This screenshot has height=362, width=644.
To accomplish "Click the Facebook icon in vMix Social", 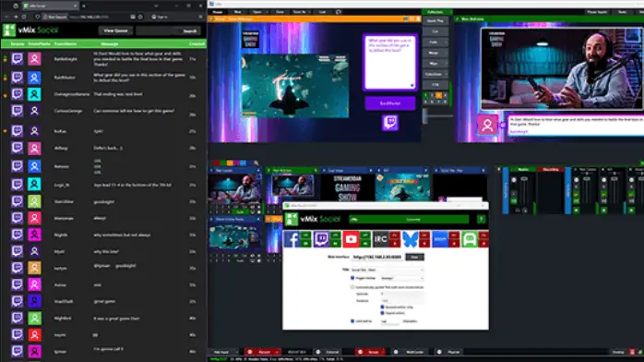I will pyautogui.click(x=292, y=239).
